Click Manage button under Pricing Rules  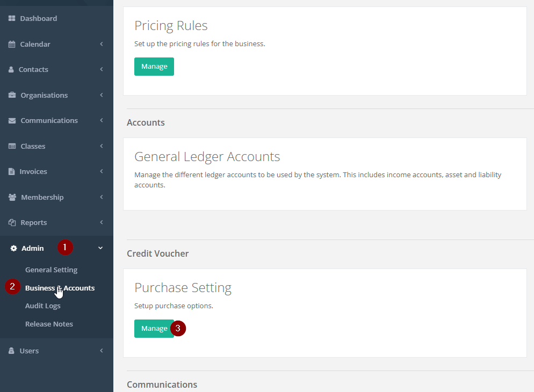(x=154, y=67)
